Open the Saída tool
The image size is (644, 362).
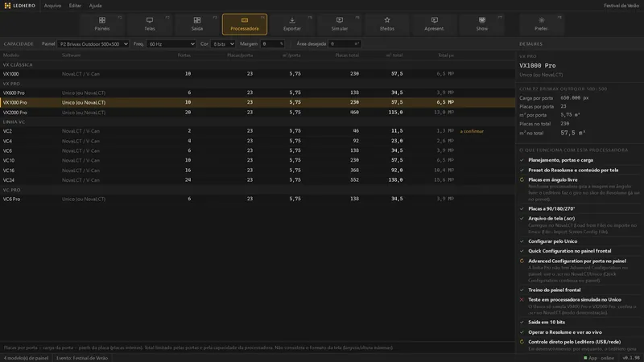(x=196, y=24)
